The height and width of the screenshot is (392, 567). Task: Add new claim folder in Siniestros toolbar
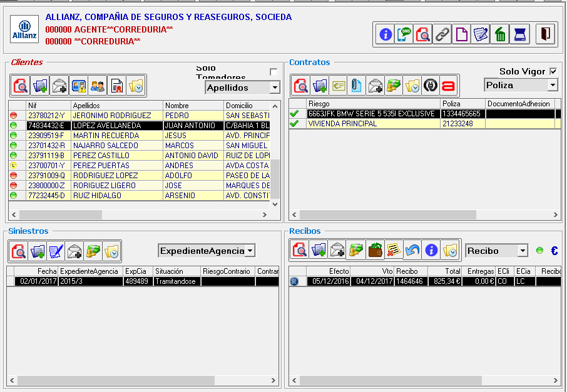[38, 251]
